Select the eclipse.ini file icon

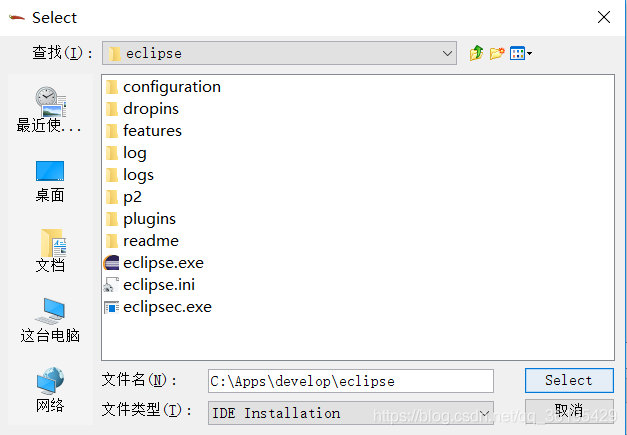pyautogui.click(x=111, y=285)
